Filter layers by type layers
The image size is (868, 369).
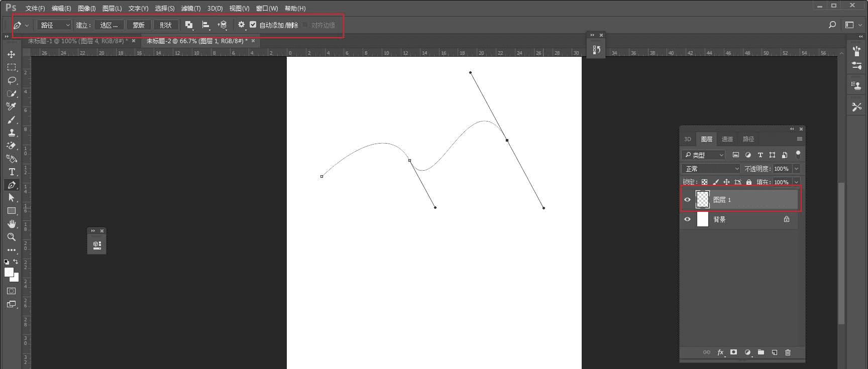coord(760,155)
